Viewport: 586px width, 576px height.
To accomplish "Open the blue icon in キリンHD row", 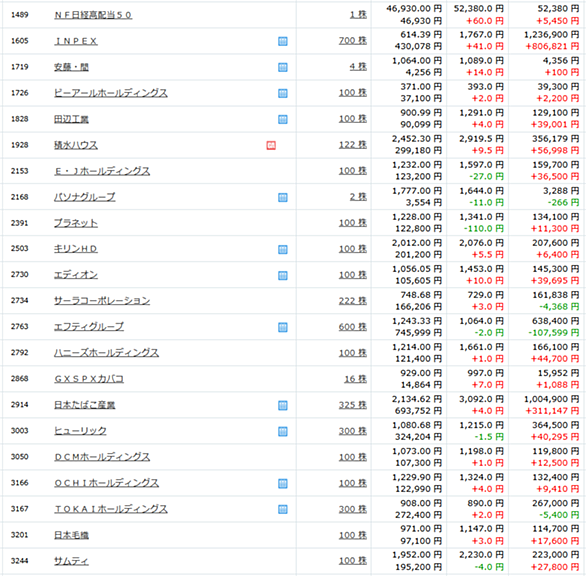I will click(x=283, y=249).
